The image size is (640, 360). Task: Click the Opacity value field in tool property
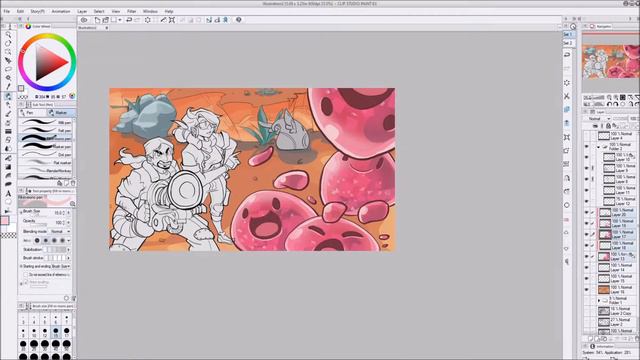[x=60, y=222]
